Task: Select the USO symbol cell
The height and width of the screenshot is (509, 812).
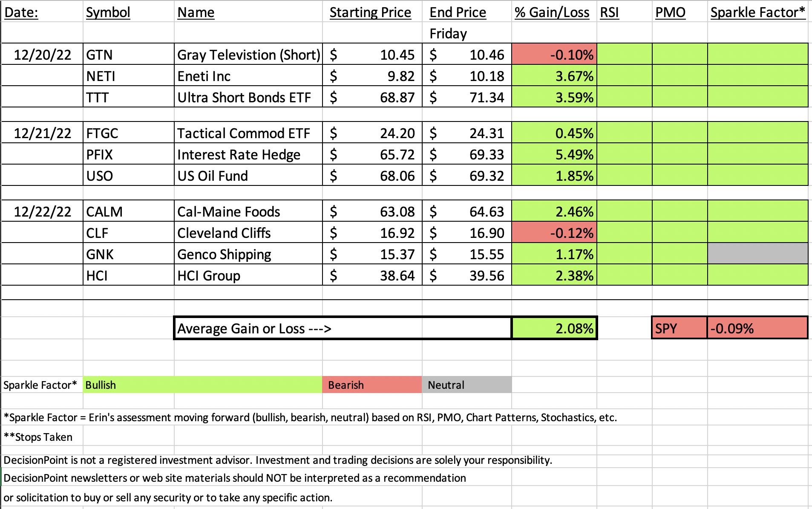Action: [x=128, y=176]
